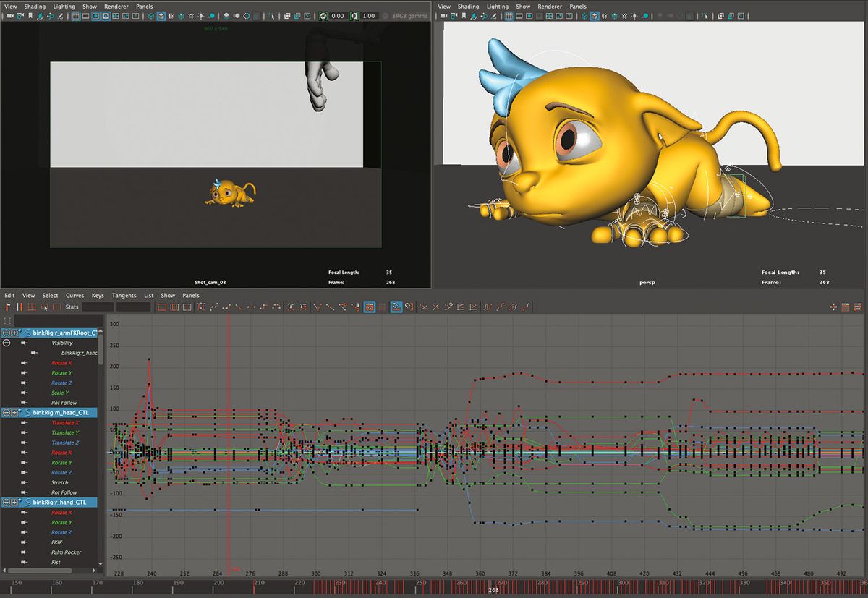Image resolution: width=868 pixels, height=598 pixels.
Task: Set step tangents for selected curves
Action: pos(264,307)
